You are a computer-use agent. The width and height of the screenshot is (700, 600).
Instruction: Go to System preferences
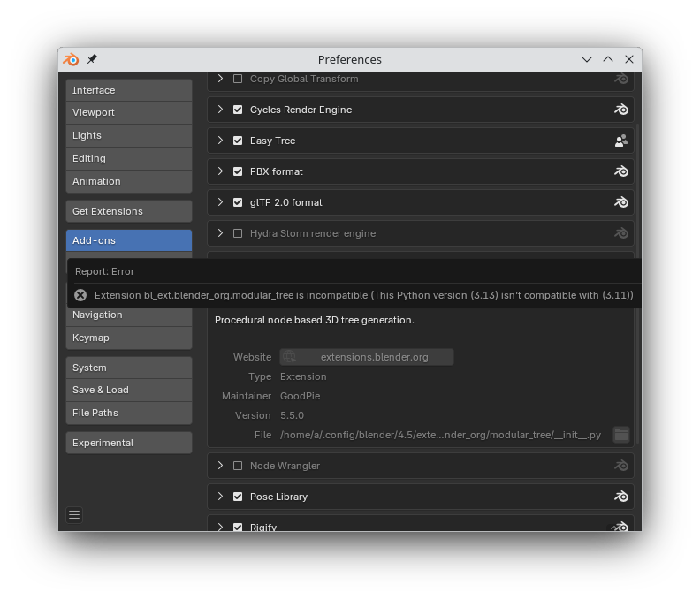(129, 368)
